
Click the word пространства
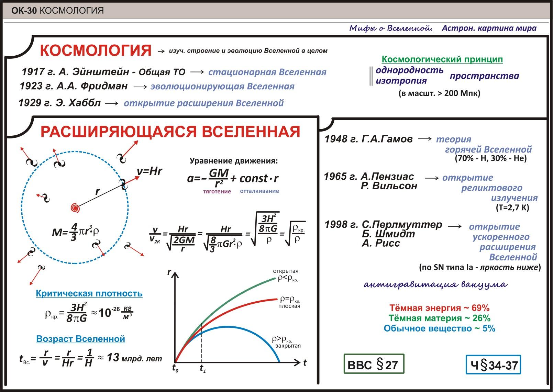click(x=484, y=76)
